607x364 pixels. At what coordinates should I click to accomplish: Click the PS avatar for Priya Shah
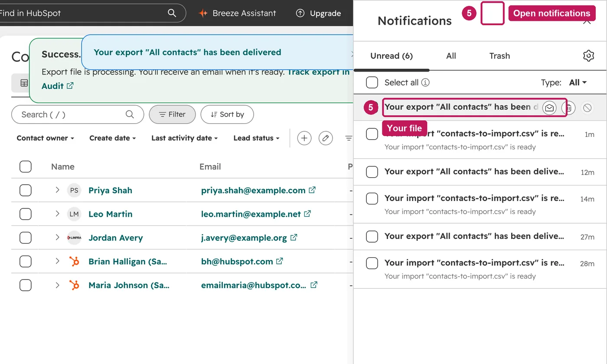[74, 190]
